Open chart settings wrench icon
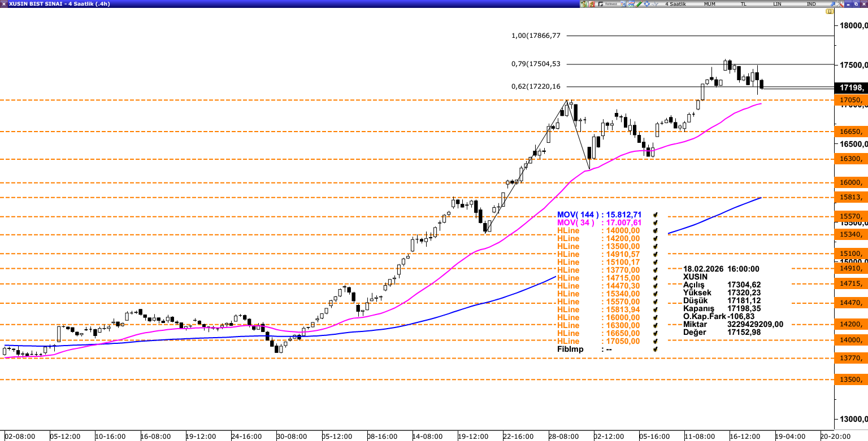The height and width of the screenshot is (441, 868). (x=839, y=4)
